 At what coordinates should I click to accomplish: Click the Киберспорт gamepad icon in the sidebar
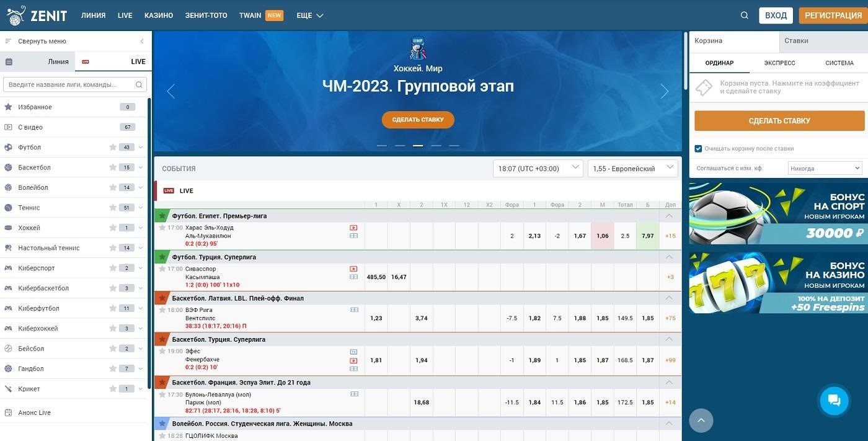pos(8,268)
